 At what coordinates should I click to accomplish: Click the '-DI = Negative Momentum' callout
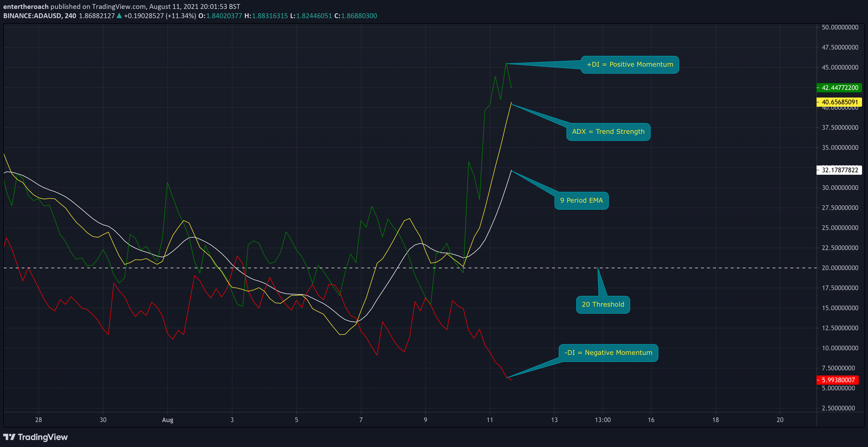tap(608, 353)
